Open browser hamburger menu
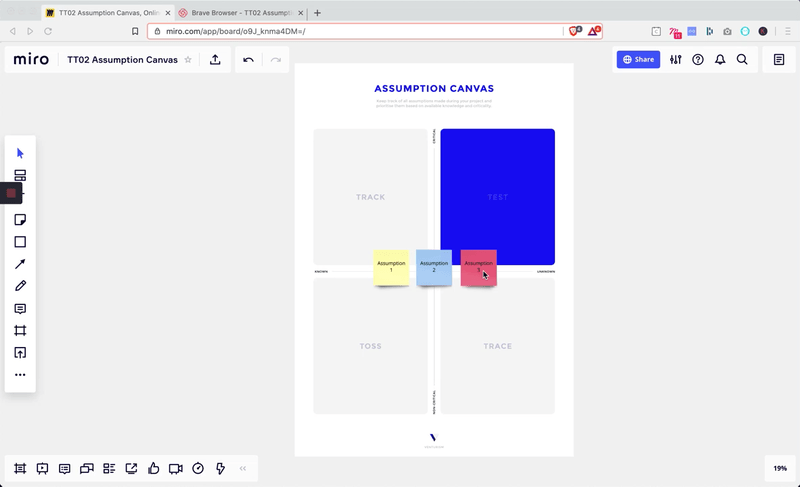 point(788,31)
